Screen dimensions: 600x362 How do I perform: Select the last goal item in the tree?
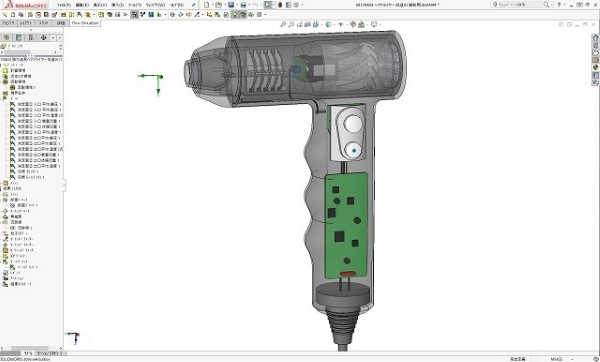(28, 177)
